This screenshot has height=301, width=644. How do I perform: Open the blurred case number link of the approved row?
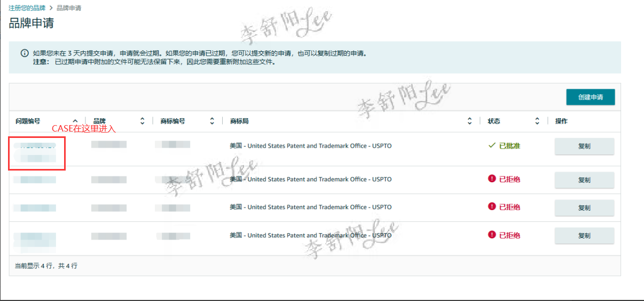(x=35, y=152)
